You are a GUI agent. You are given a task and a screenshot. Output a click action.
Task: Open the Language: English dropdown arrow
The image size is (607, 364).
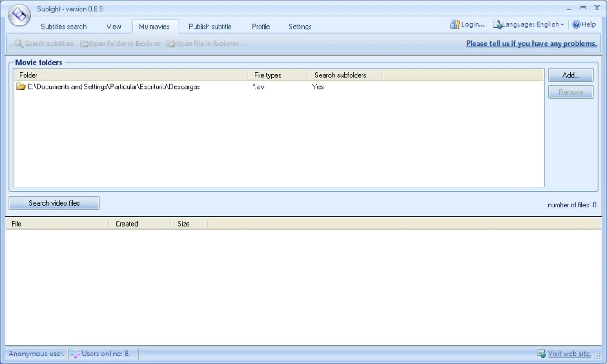click(562, 25)
